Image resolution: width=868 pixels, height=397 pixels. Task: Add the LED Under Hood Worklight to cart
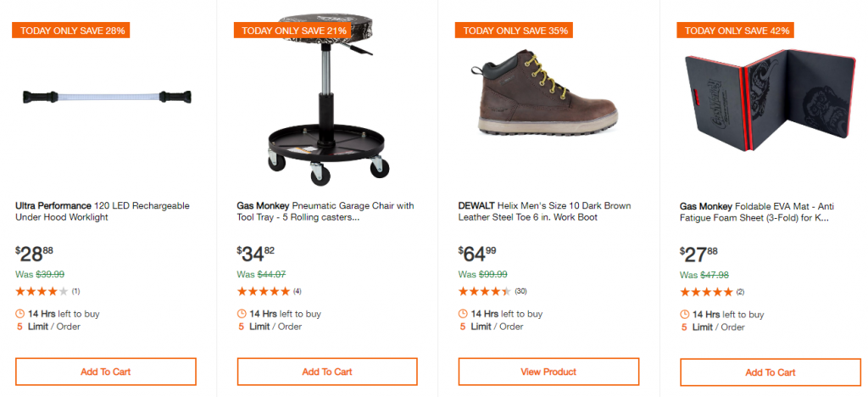tap(106, 372)
